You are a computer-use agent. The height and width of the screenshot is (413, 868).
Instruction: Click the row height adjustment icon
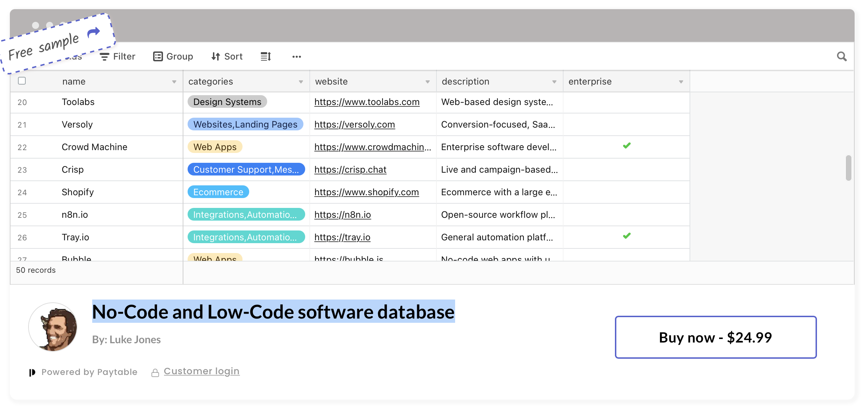coord(266,56)
